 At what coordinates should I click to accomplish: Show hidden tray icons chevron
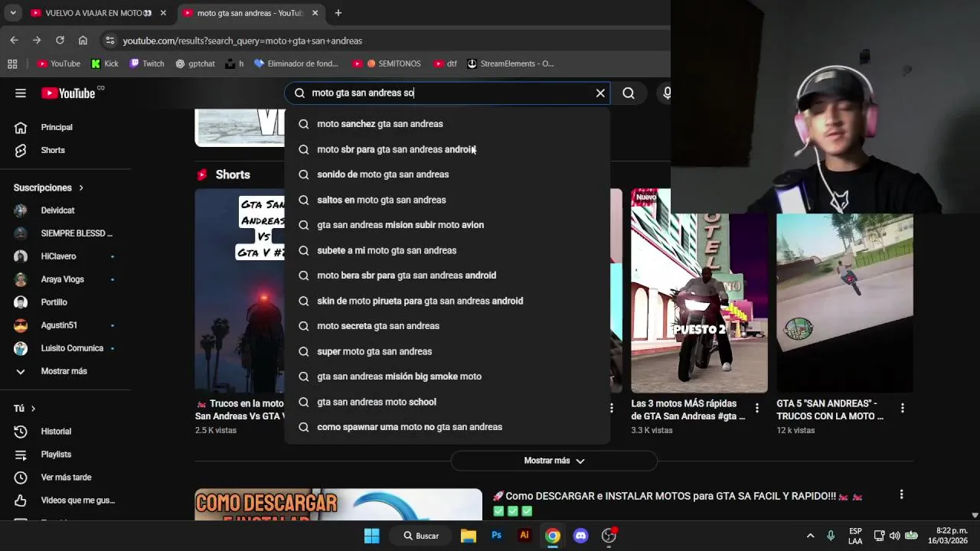[811, 536]
